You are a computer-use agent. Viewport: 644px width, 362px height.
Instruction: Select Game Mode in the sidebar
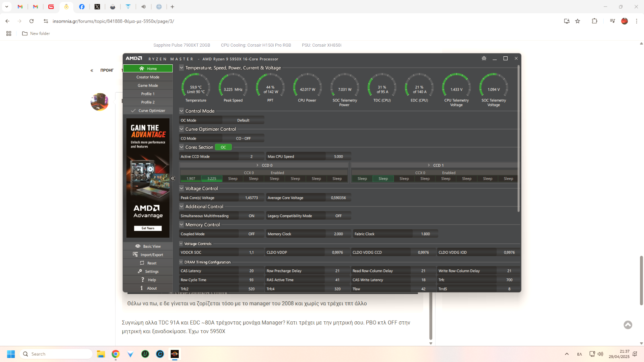click(148, 85)
